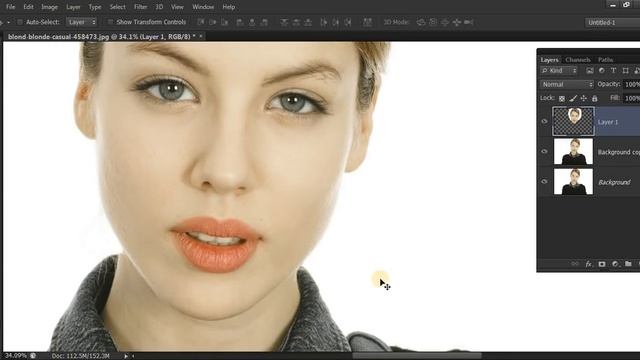640x360 pixels.
Task: Click the layer Opacity value field
Action: (x=632, y=84)
